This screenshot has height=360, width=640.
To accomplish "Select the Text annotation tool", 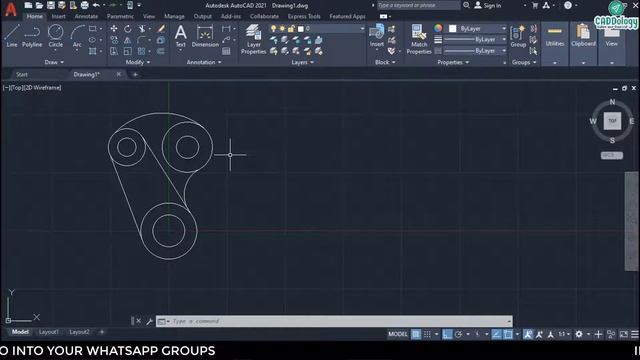I will (180, 36).
